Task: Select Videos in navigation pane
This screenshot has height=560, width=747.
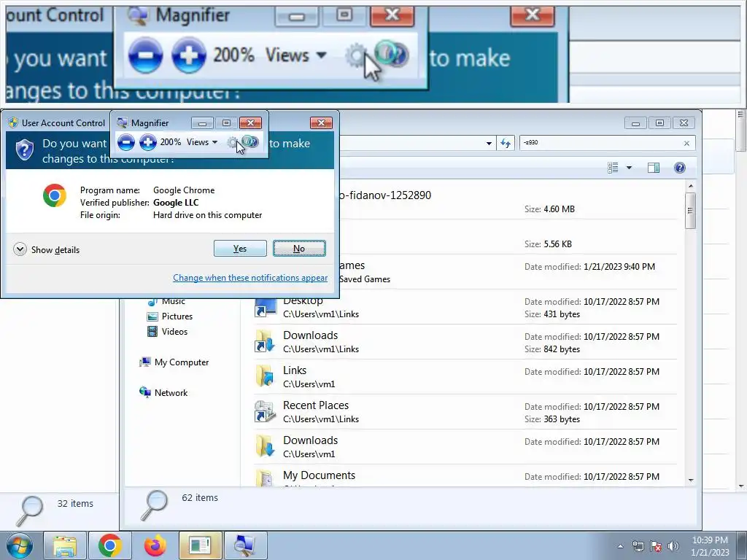Action: 168,332
